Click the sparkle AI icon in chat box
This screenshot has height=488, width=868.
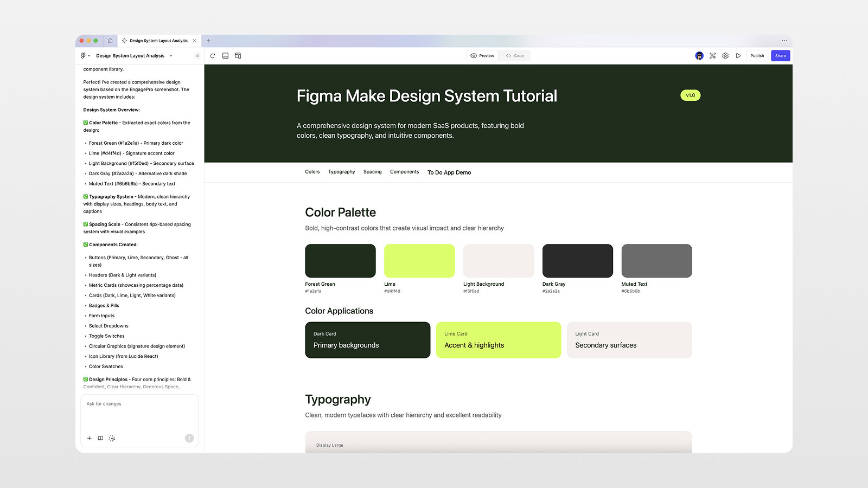(112, 438)
